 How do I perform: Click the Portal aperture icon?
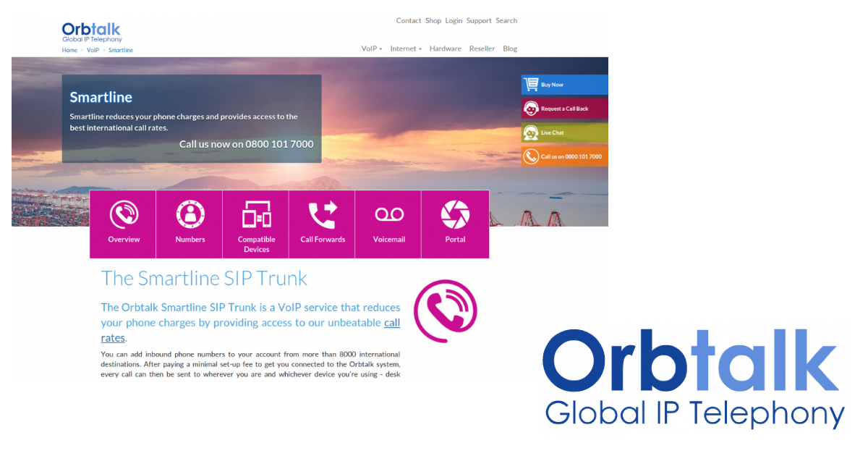tap(455, 214)
